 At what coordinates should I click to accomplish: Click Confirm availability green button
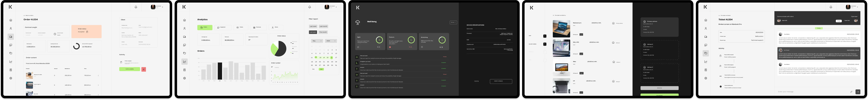[x=130, y=69]
